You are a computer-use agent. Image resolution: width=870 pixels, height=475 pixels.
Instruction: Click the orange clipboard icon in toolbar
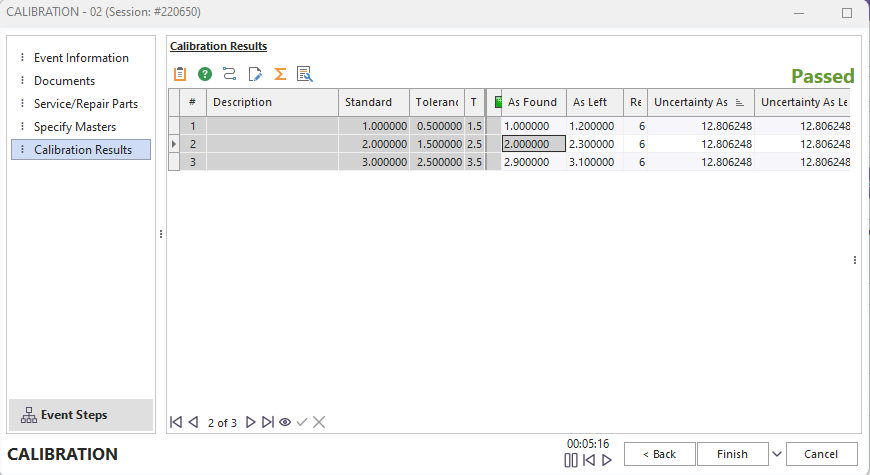(x=180, y=73)
